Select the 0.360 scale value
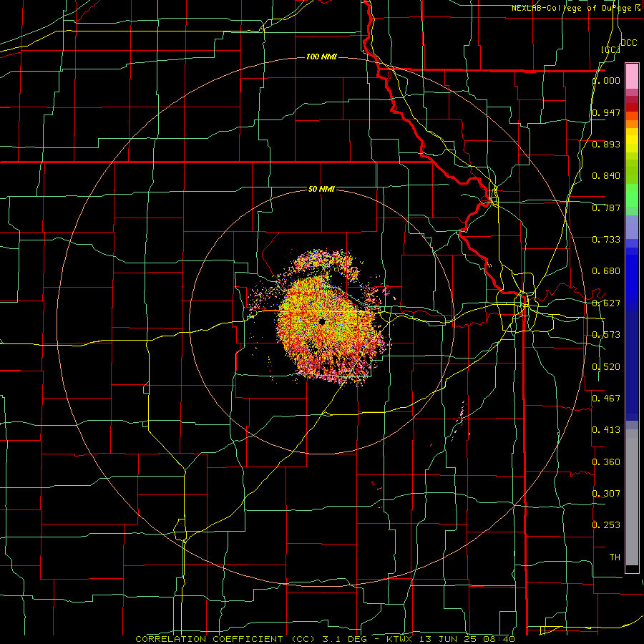Image resolution: width=644 pixels, height=644 pixels. click(x=606, y=462)
